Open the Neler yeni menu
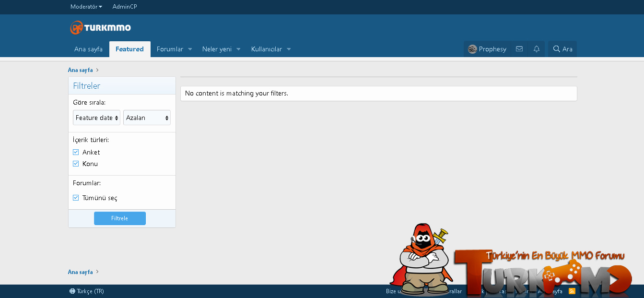Viewport: 644px width, 298px height. click(x=217, y=48)
